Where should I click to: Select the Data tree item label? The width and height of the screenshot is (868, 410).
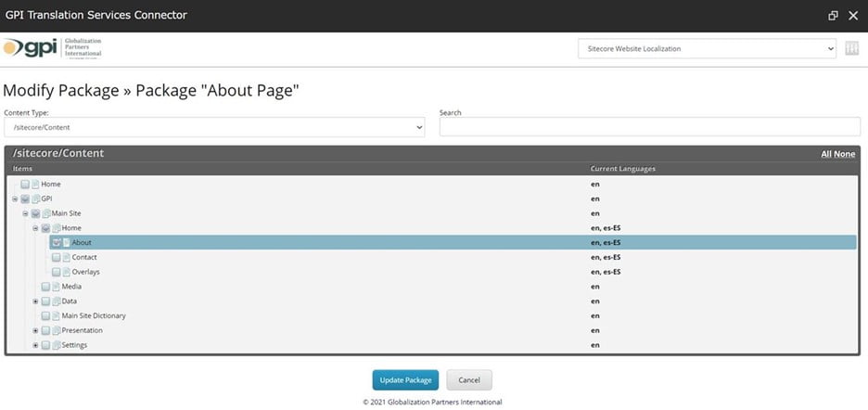[70, 301]
